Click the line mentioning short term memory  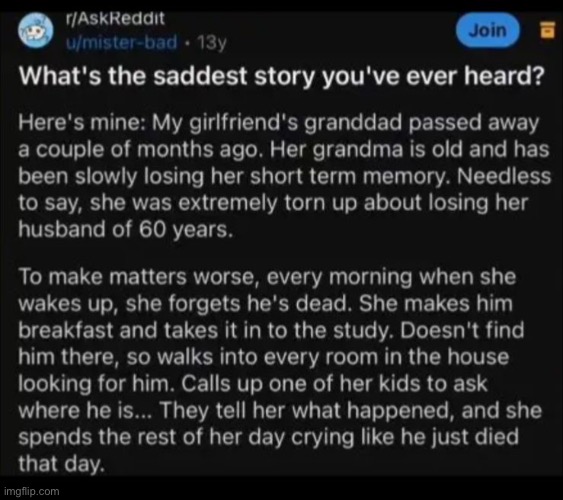click(284, 176)
